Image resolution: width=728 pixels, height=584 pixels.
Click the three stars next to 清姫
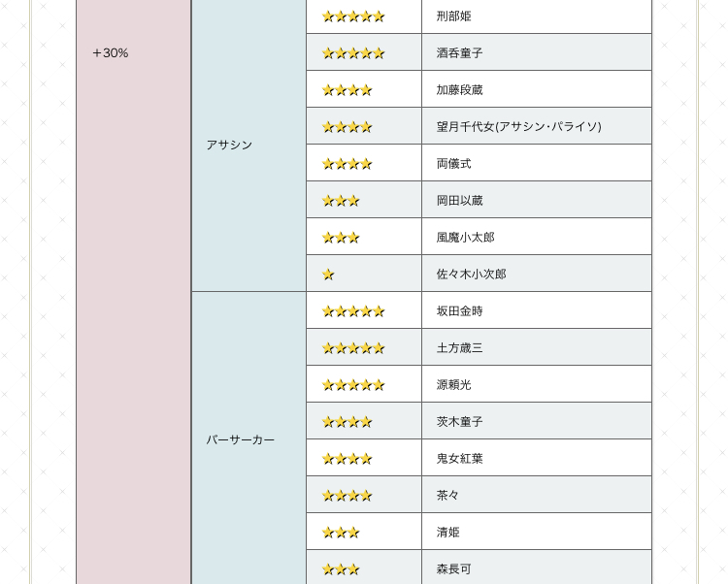pyautogui.click(x=341, y=533)
